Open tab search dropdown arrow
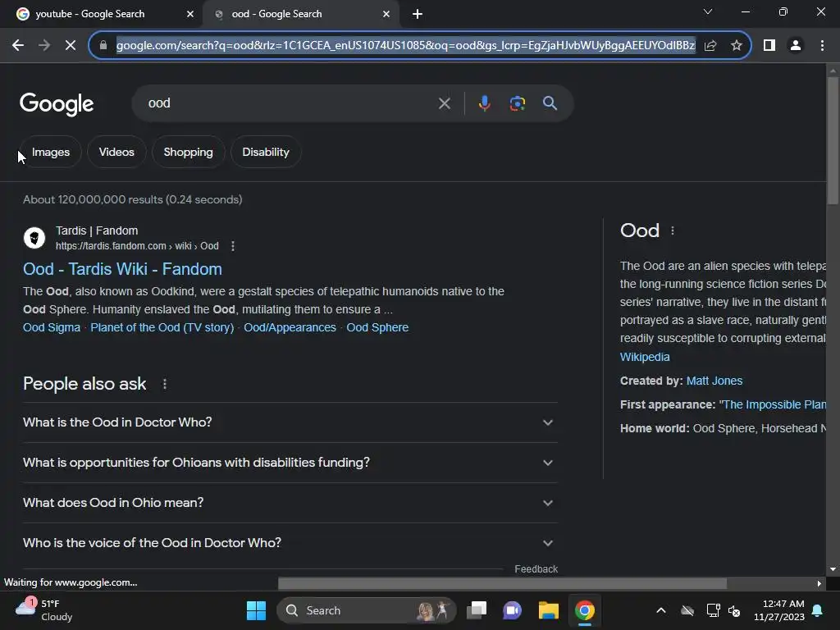This screenshot has height=630, width=840. coord(708,11)
